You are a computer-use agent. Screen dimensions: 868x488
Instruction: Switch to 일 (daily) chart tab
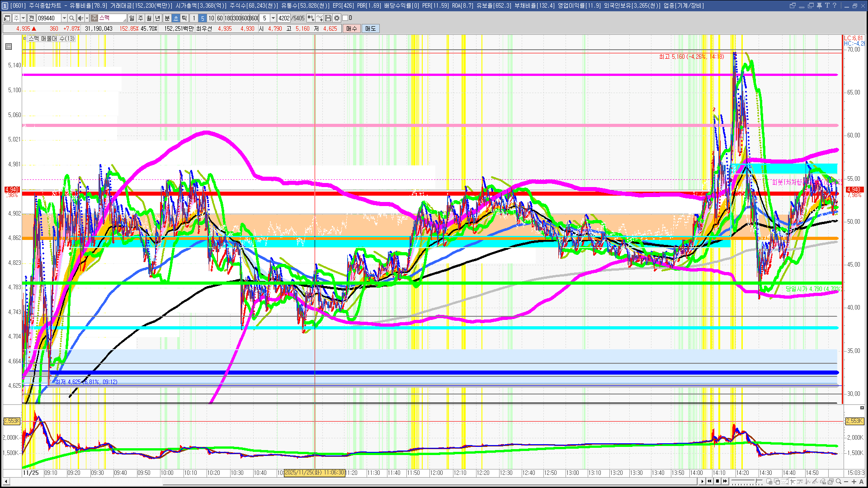click(x=132, y=18)
